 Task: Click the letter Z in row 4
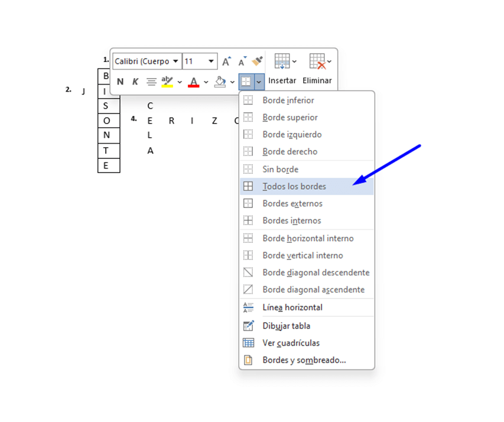click(x=214, y=121)
